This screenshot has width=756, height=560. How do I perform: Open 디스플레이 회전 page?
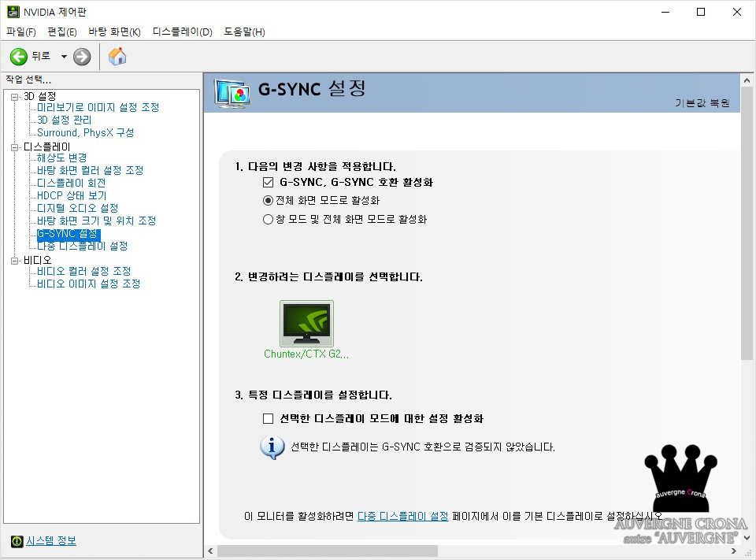pos(72,183)
